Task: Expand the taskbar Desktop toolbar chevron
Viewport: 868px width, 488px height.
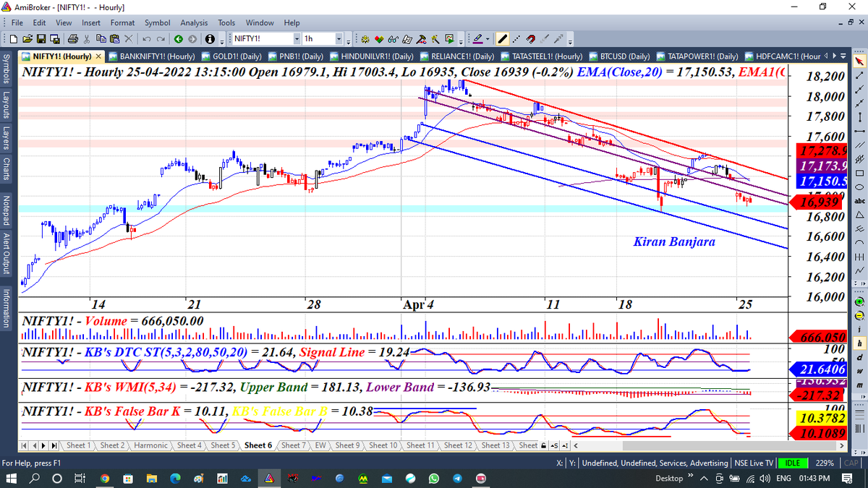Action: tap(690, 477)
